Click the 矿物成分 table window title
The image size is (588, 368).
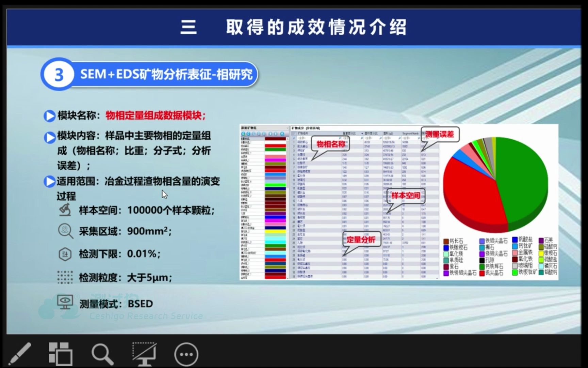click(x=306, y=128)
